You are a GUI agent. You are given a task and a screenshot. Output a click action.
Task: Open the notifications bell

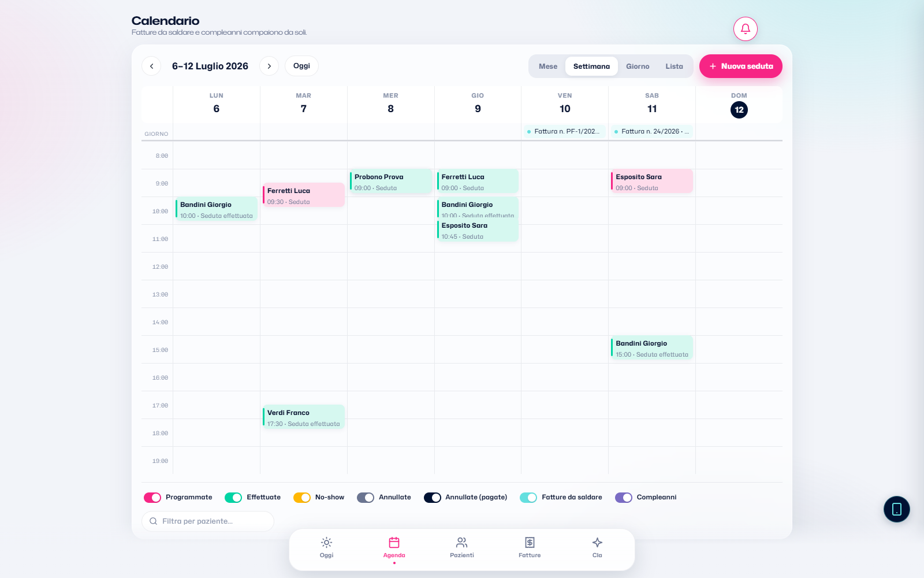click(x=746, y=29)
